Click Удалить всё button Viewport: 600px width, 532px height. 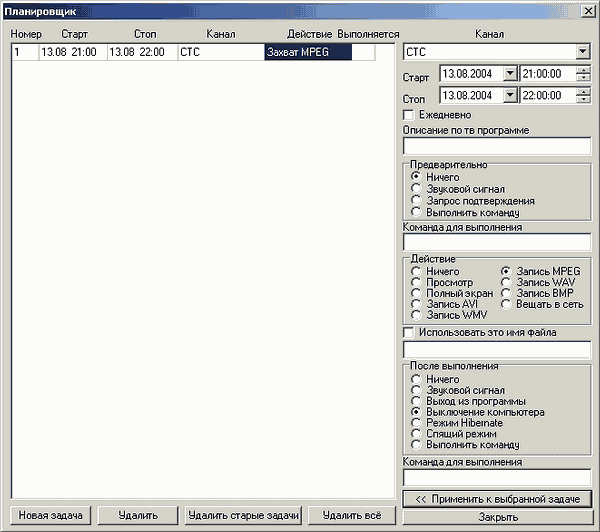click(x=351, y=515)
